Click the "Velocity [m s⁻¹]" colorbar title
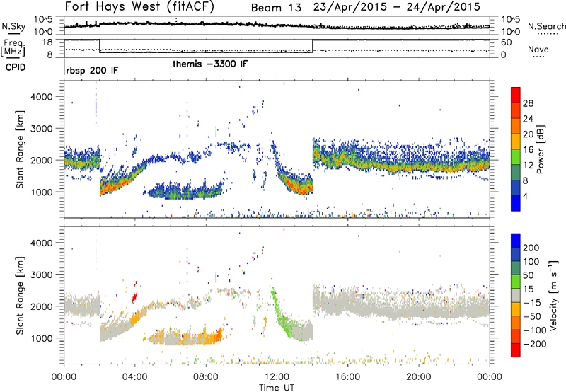 click(x=553, y=295)
